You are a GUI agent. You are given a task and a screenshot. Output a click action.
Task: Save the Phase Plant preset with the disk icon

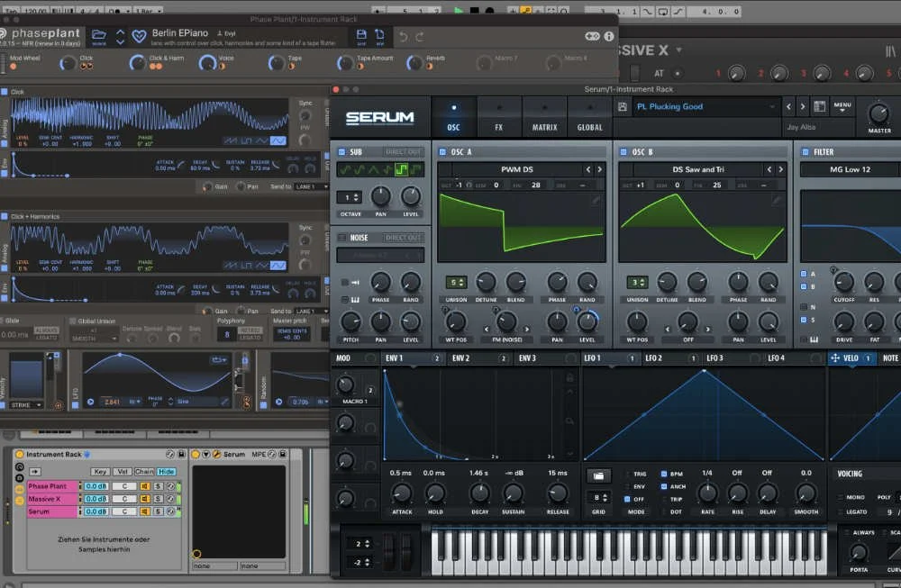(x=362, y=34)
